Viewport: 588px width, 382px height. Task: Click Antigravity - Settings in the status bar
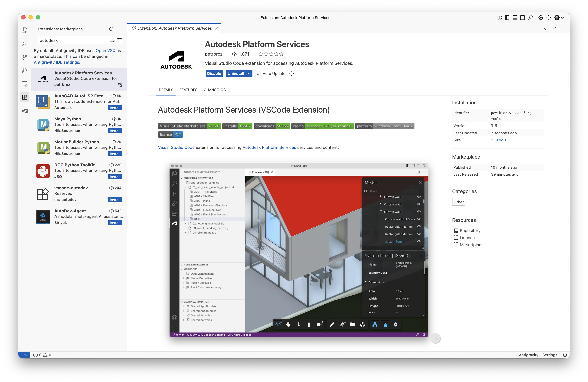tap(538, 355)
